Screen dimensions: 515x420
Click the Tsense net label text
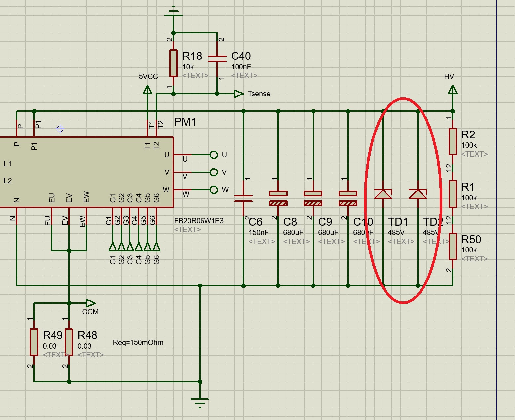(x=259, y=94)
